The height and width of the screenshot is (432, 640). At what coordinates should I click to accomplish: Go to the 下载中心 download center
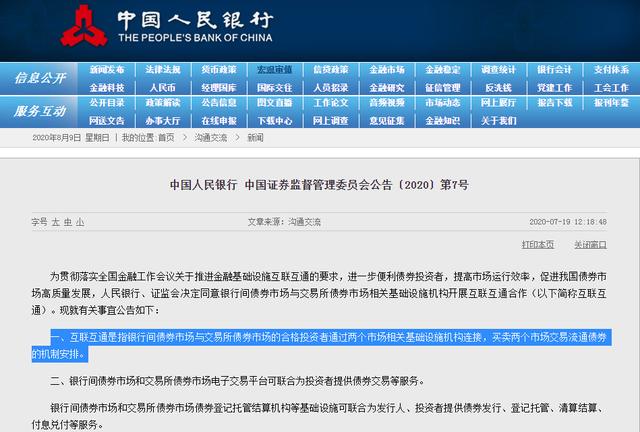click(x=274, y=120)
